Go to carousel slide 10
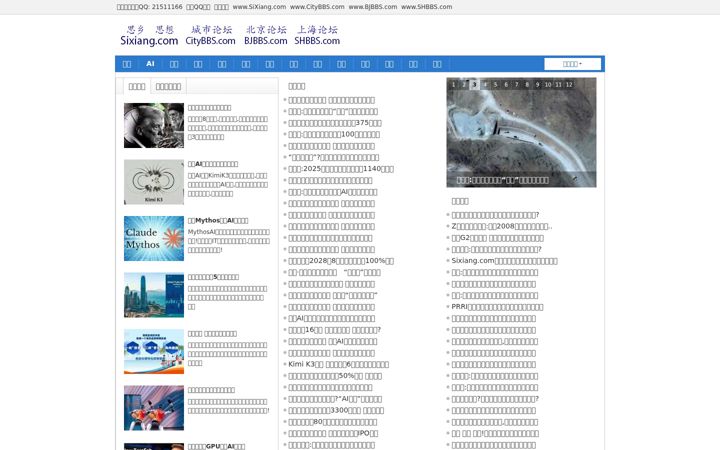Image resolution: width=720 pixels, height=450 pixels. point(548,84)
